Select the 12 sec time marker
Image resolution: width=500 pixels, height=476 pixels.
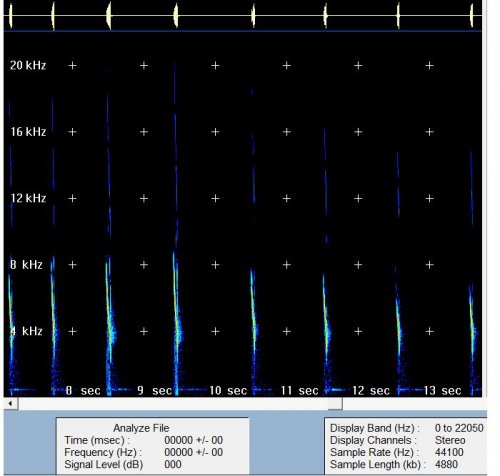click(x=371, y=390)
